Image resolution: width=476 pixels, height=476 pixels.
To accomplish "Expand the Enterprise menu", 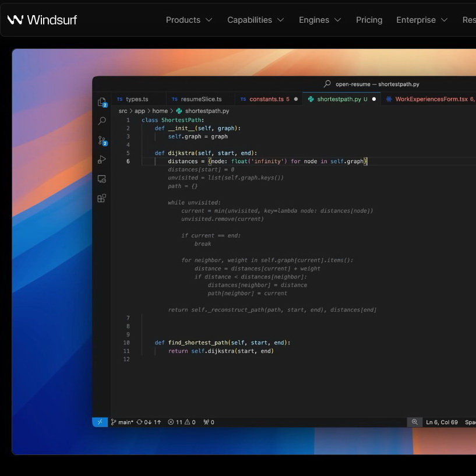I will 422,20.
